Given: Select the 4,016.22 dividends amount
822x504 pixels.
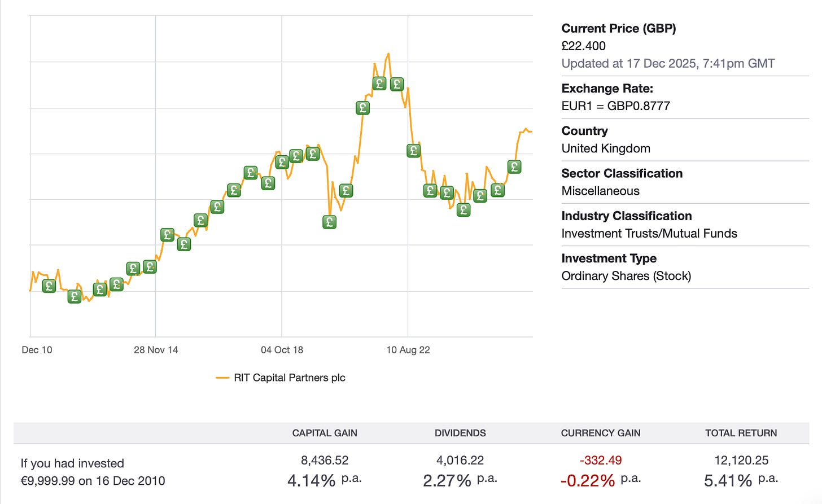Looking at the screenshot, I should (460, 460).
